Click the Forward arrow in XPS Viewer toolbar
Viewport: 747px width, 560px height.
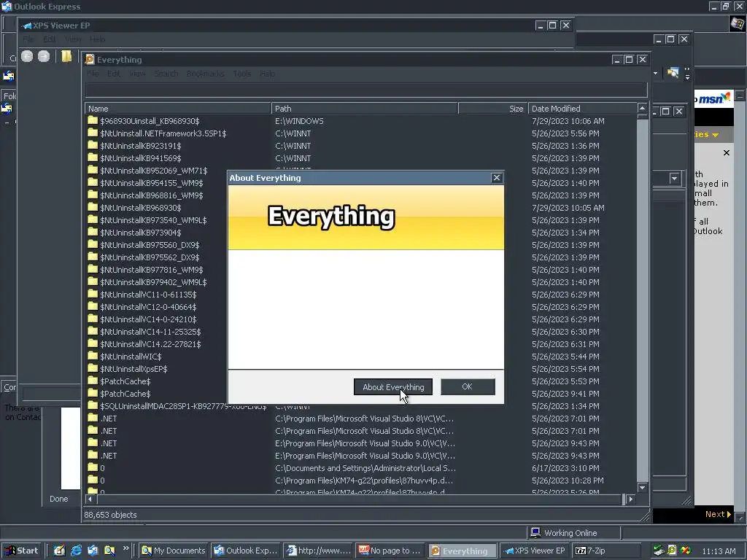pyautogui.click(x=44, y=56)
